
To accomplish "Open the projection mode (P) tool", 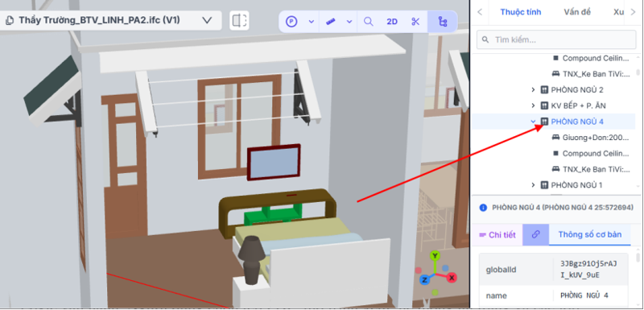I will (x=291, y=22).
